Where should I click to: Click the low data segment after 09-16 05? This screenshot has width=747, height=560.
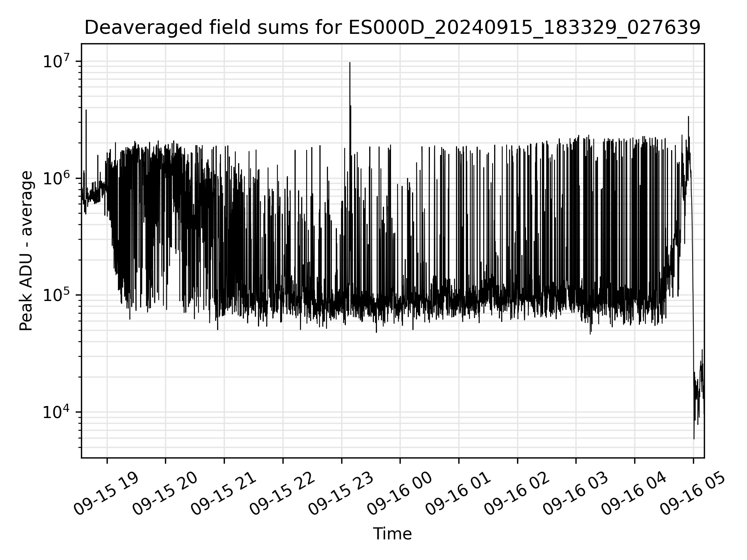699,394
